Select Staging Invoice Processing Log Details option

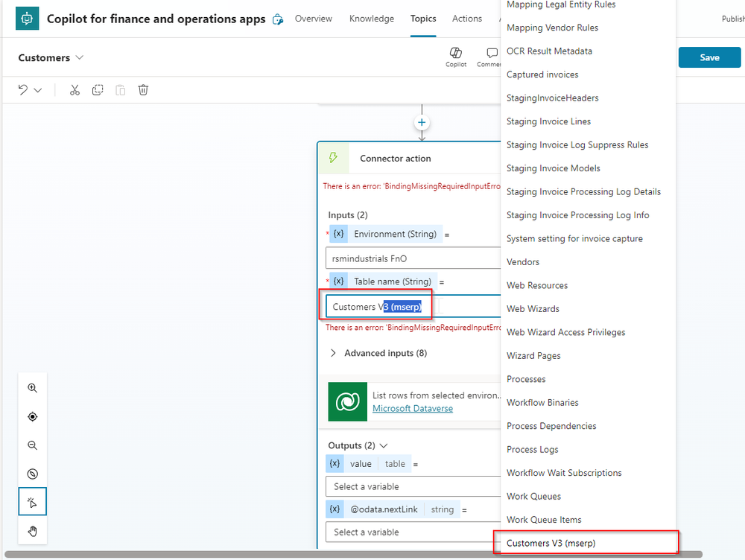pos(589,191)
